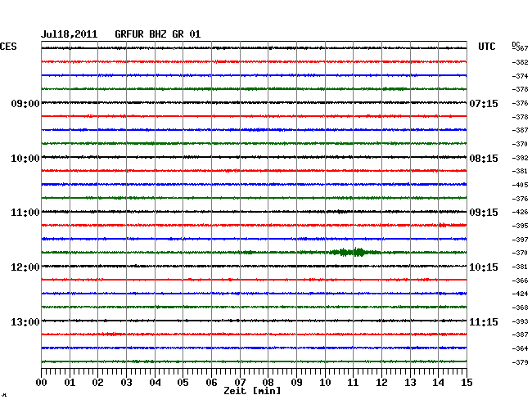The height and width of the screenshot is (404, 532).
Task: Click the 07:15 UTC time label
Action: [x=484, y=103]
